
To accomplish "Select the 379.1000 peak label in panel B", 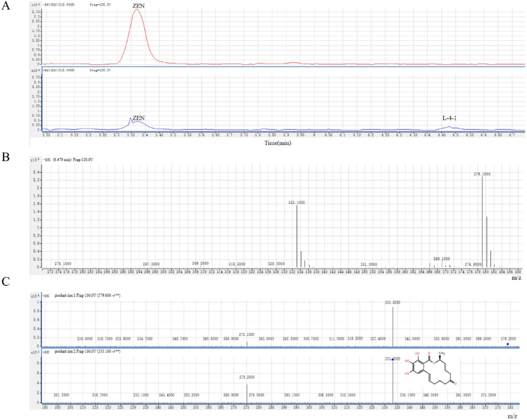I will 482,174.
